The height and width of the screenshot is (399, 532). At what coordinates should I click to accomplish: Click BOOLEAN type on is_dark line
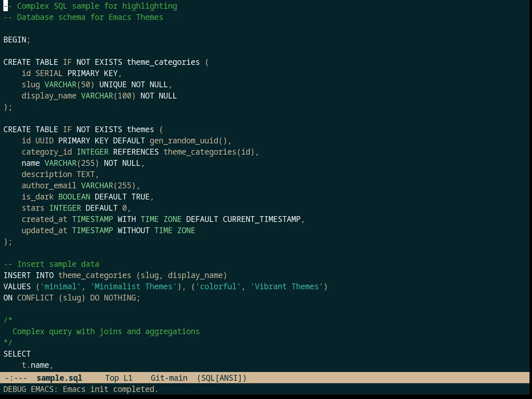(x=74, y=197)
